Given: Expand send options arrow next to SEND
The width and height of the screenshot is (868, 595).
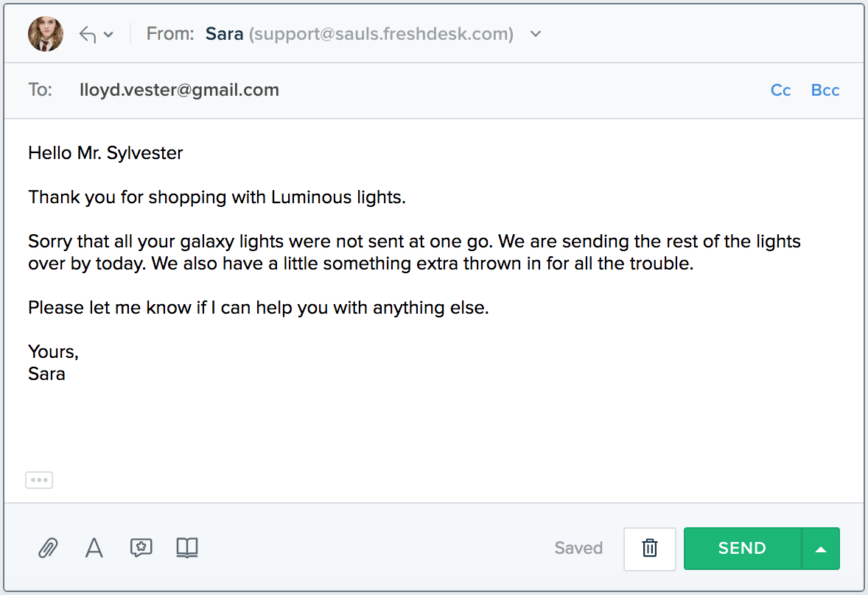Looking at the screenshot, I should point(820,549).
